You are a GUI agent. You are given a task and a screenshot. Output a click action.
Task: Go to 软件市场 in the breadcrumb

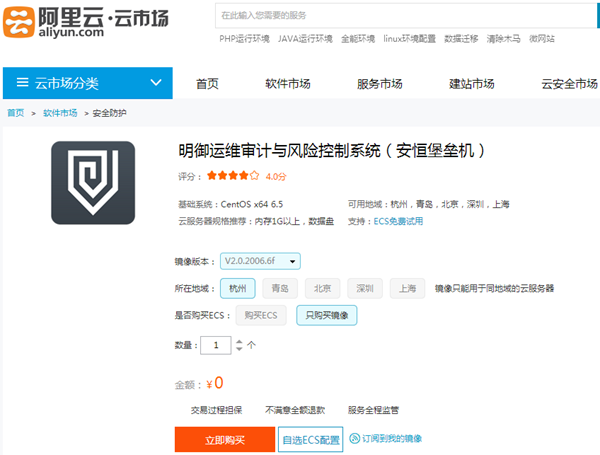point(60,113)
